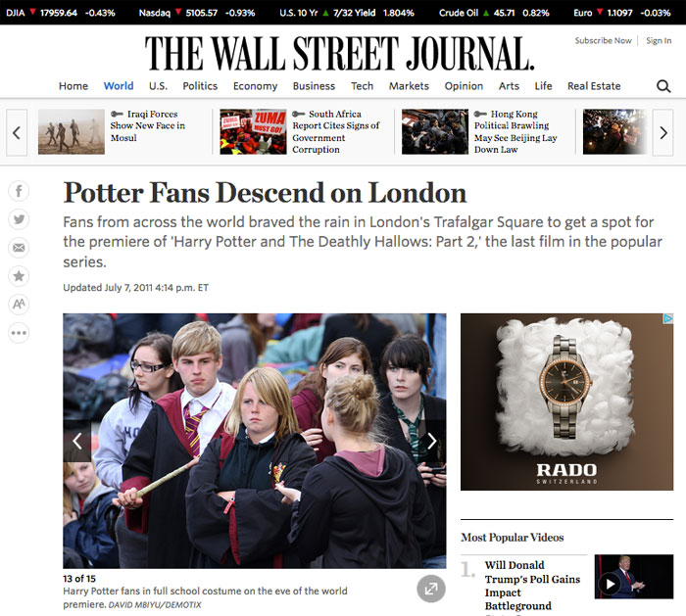
Task: Click the Subscribe Now link
Action: coord(604,41)
